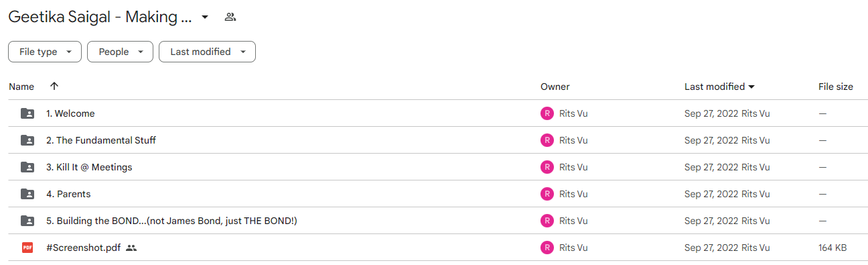Click the folder icon for 2. The Fundamental Stuff

coord(27,140)
